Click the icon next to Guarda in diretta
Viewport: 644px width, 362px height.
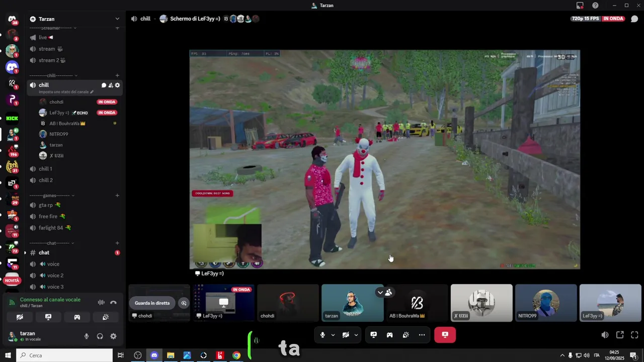(184, 303)
